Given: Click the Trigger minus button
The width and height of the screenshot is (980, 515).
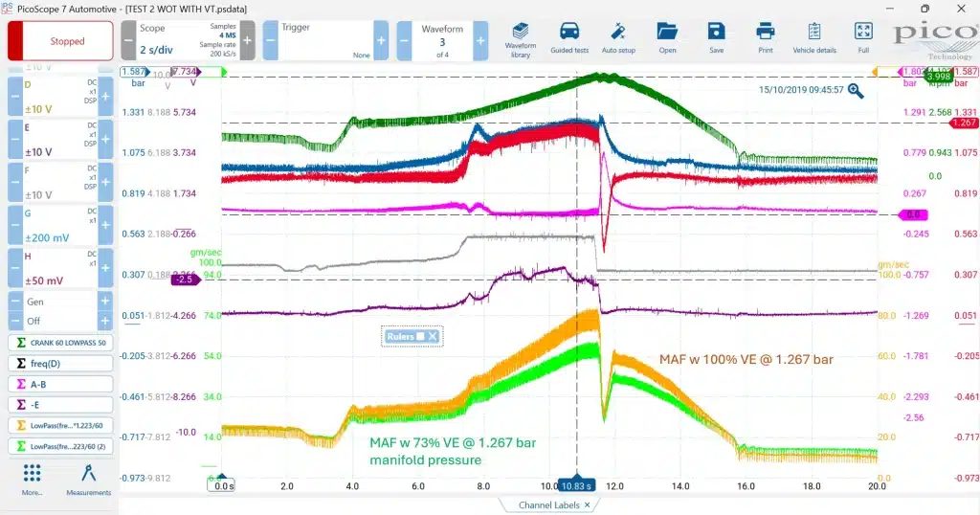Looking at the screenshot, I should 270,40.
